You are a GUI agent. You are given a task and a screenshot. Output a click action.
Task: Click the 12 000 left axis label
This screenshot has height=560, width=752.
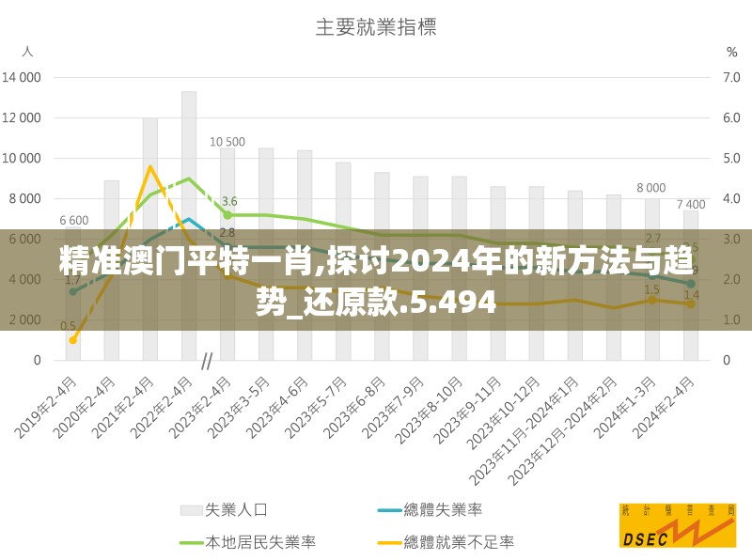tap(22, 117)
